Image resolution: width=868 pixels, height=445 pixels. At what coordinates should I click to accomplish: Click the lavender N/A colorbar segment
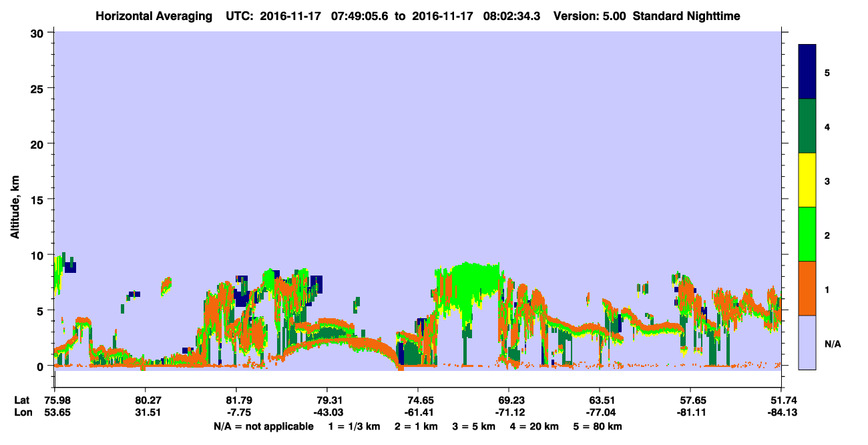(807, 342)
